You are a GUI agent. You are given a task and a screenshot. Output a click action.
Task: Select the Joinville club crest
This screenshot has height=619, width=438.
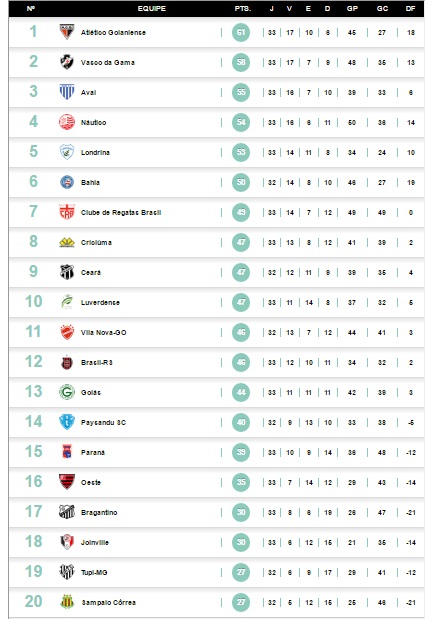tap(67, 542)
